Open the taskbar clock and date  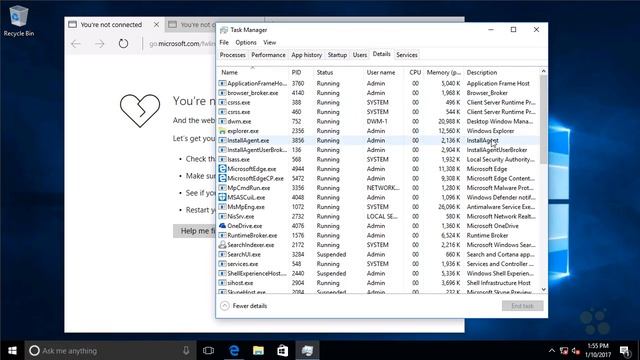click(x=598, y=351)
